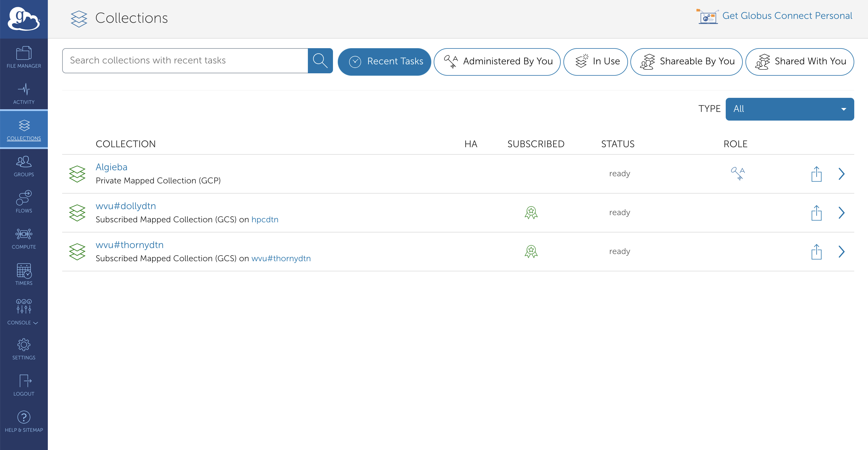Image resolution: width=868 pixels, height=450 pixels.
Task: Open File Manager from sidebar
Action: [24, 57]
